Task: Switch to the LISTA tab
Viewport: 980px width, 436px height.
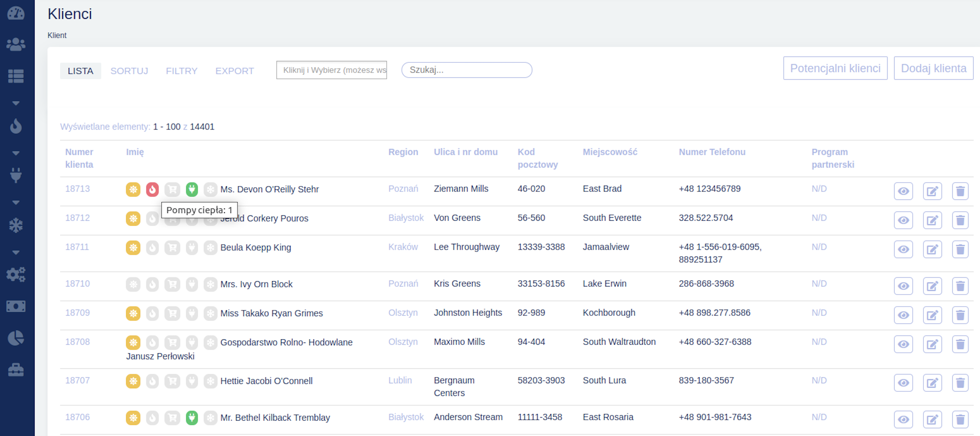Action: [80, 71]
